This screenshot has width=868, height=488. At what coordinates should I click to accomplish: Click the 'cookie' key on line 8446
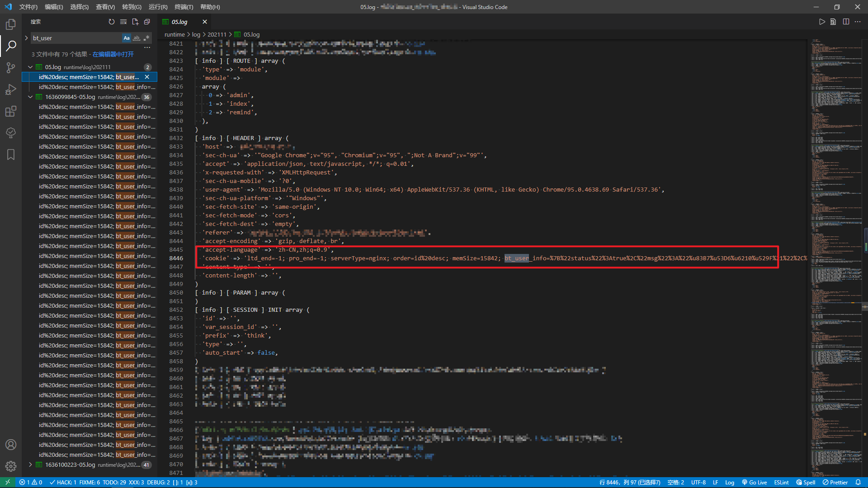tap(216, 258)
